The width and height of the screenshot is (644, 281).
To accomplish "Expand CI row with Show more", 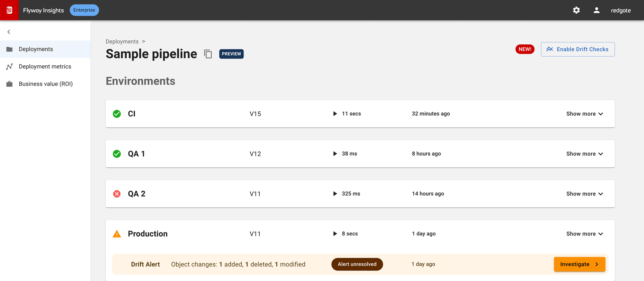I will tap(584, 114).
